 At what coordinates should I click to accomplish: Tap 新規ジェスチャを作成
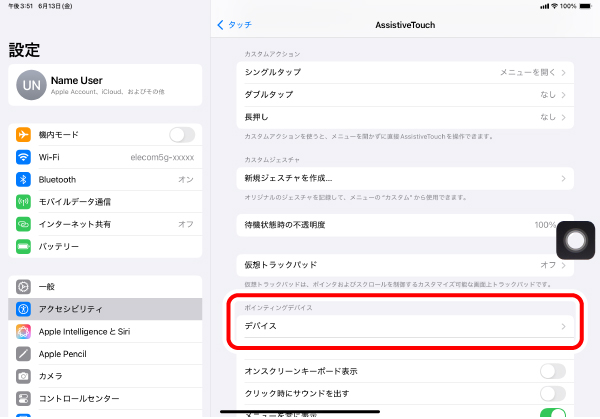coord(406,178)
